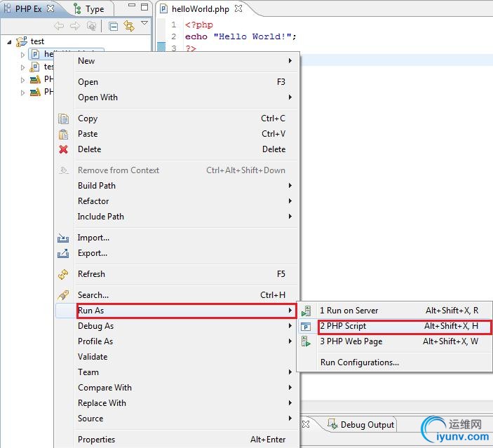Viewport: 493px width, 448px height.
Task: Open the Source submenu
Action: [186, 418]
